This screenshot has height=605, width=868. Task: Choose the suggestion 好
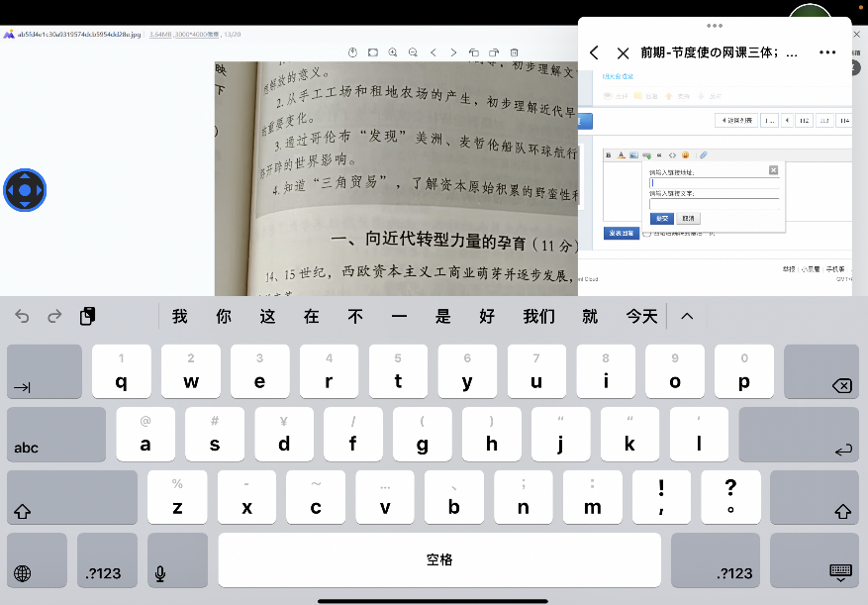[487, 316]
